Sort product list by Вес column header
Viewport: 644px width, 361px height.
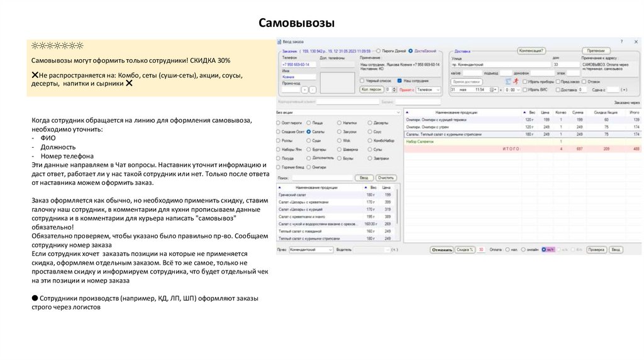tap(373, 188)
